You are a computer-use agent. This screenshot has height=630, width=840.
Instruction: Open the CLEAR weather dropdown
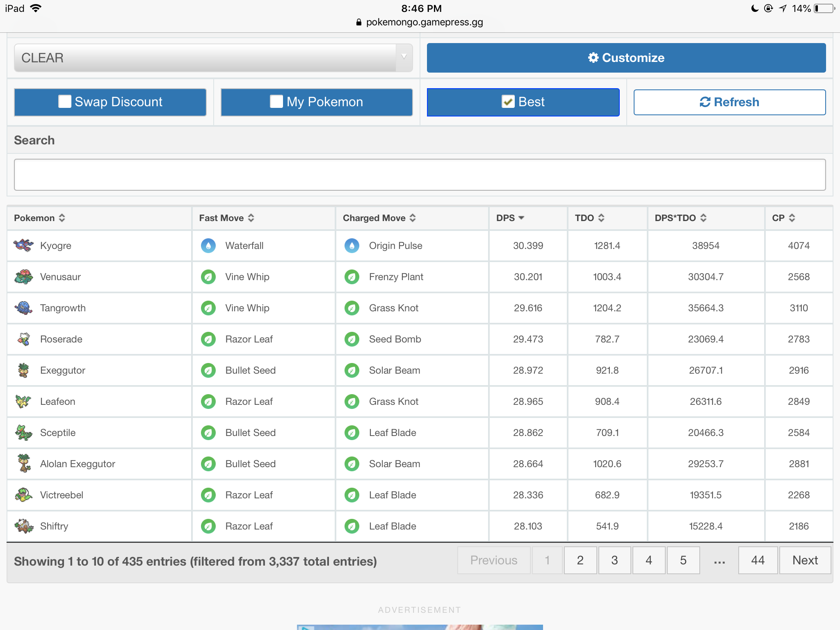click(213, 57)
